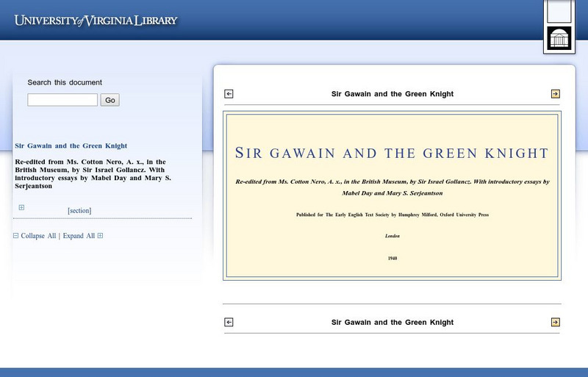Screen dimensions: 588x377
Task: Go to next page using top right arrow
Action: [556, 94]
